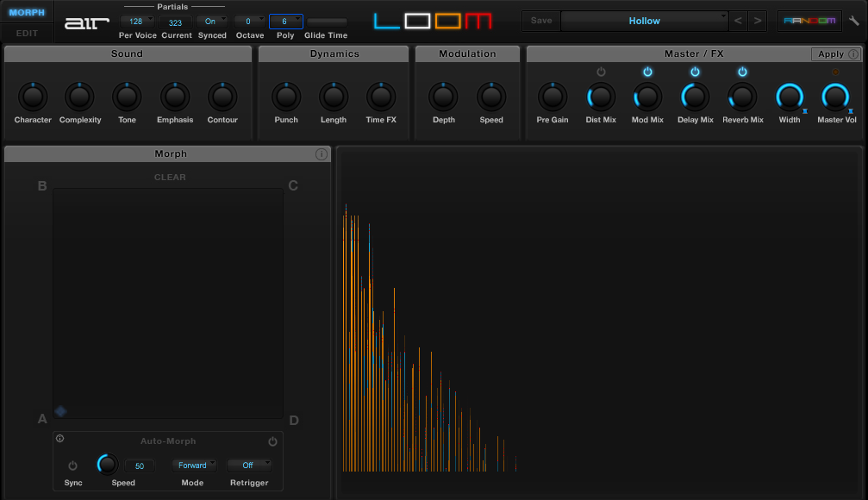The width and height of the screenshot is (868, 500).
Task: Click the corner label D
Action: tap(294, 421)
